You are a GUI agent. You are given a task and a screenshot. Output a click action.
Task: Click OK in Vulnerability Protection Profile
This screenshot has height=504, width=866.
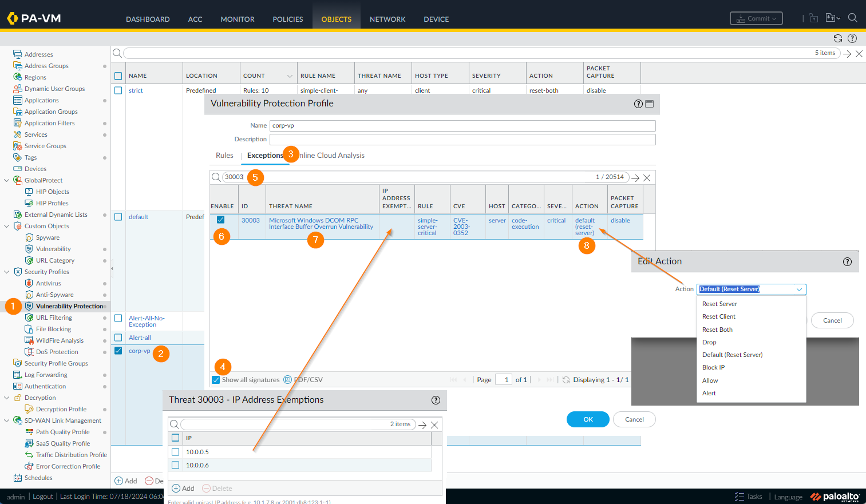588,419
